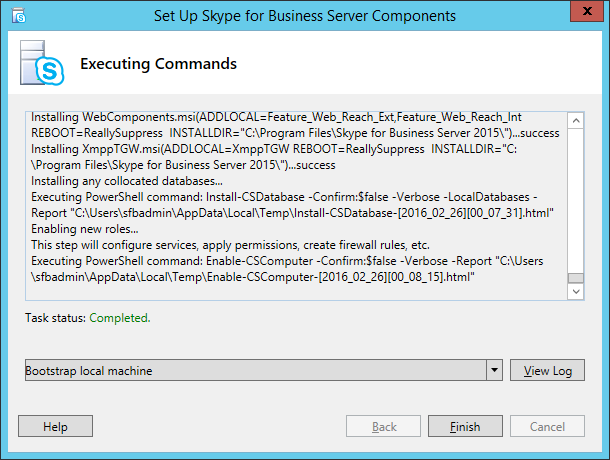Click the View Log button
610x460 pixels.
(547, 370)
